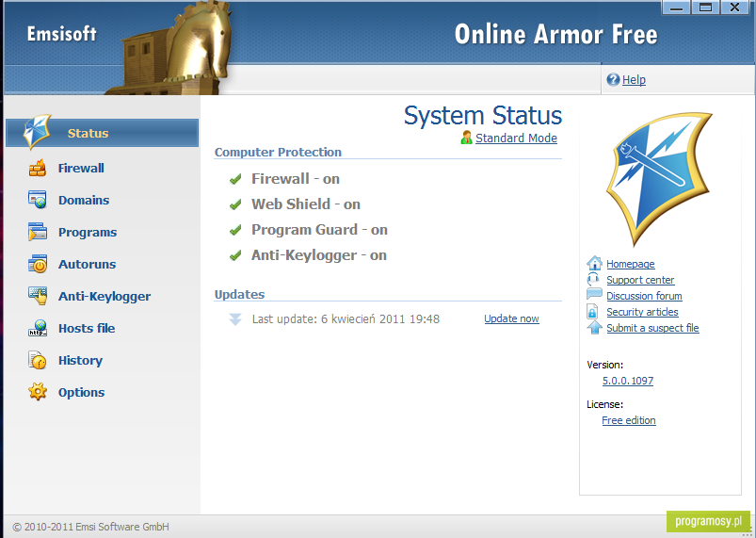
Task: Click the Submit a suspect file arrow icon
Action: click(x=594, y=327)
